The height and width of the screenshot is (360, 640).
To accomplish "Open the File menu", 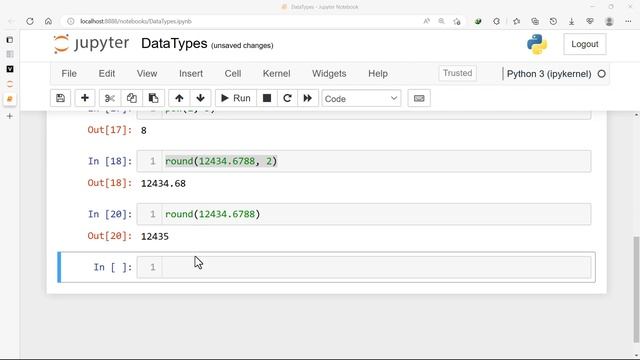I will click(69, 74).
